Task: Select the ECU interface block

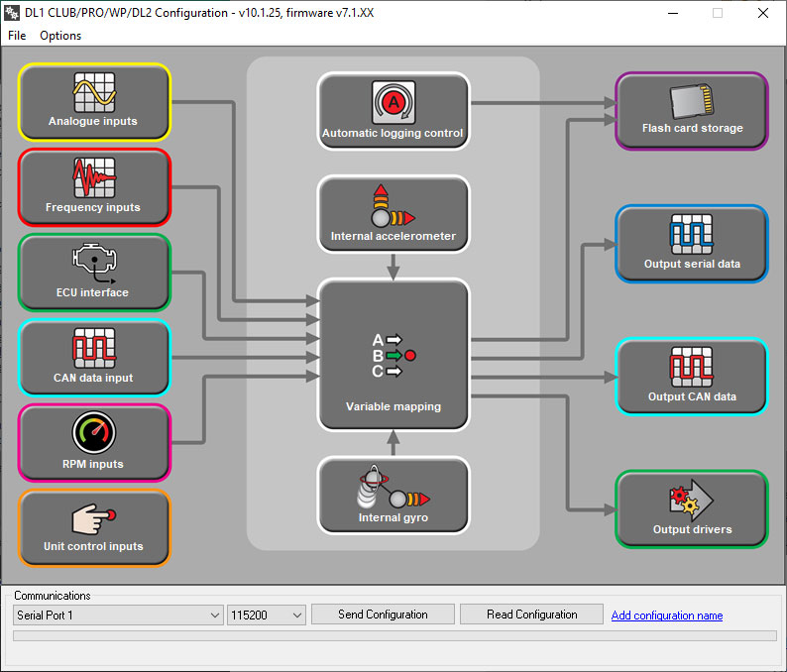Action: (x=94, y=273)
